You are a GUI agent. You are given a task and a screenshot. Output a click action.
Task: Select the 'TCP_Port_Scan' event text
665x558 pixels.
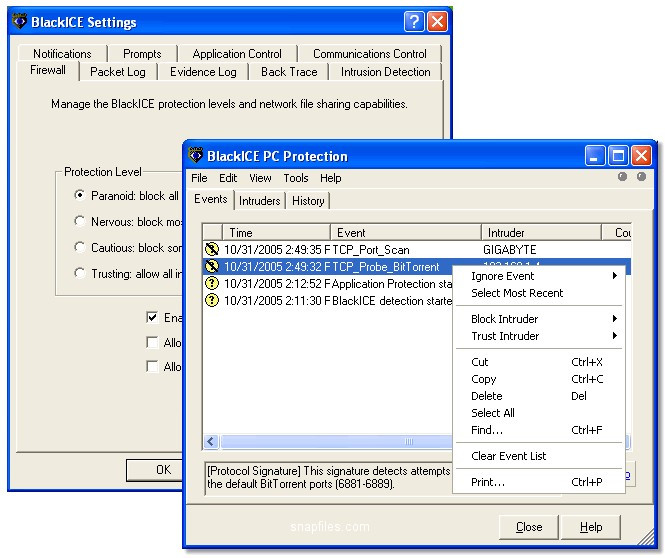pyautogui.click(x=371, y=249)
